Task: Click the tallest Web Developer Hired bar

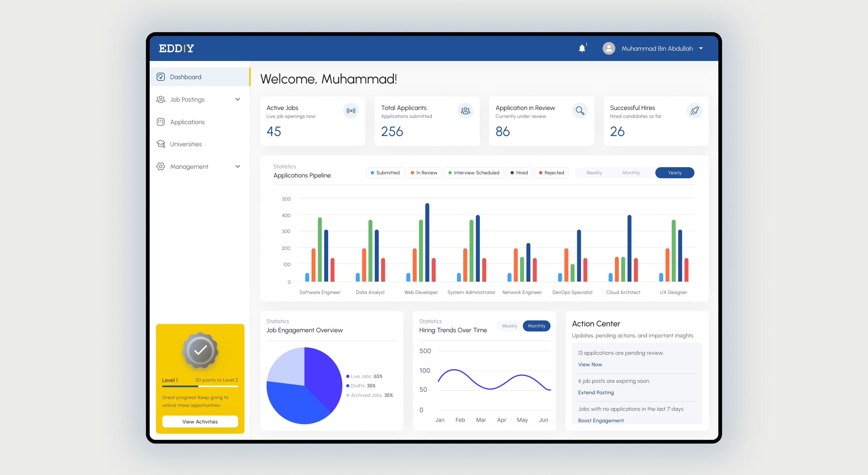Action: point(427,242)
